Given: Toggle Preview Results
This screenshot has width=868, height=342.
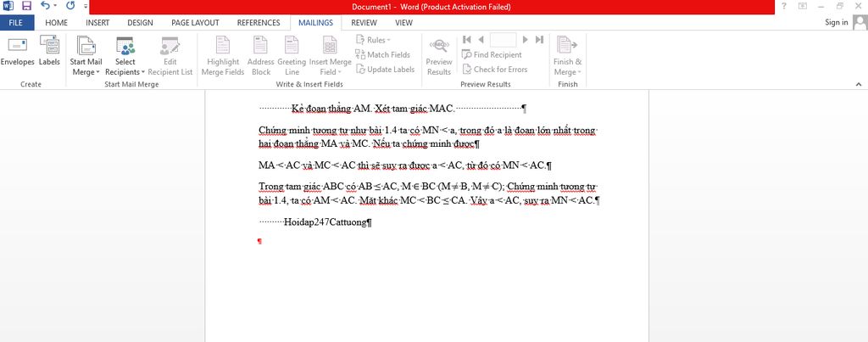Looking at the screenshot, I should point(439,55).
